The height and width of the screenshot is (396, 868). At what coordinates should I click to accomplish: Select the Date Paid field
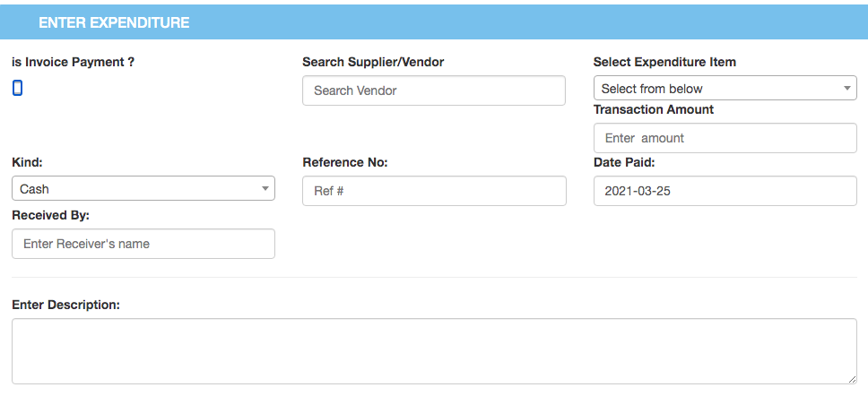[x=725, y=191]
